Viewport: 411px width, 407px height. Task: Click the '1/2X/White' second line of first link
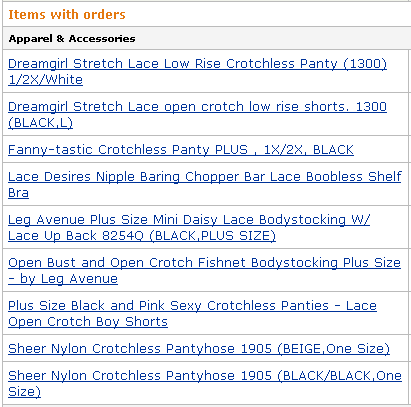pos(45,80)
